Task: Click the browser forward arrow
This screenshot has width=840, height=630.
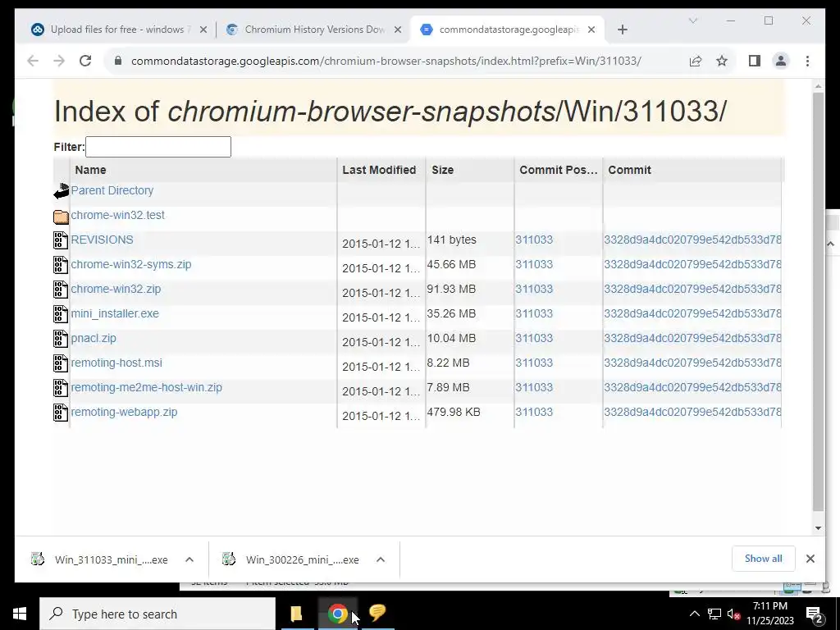Action: (x=59, y=61)
